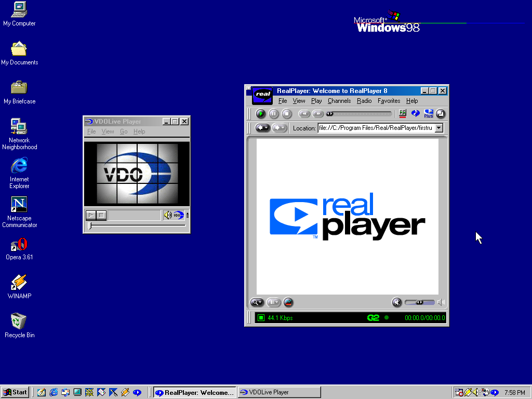Click the music note icon in RealPlayer toolbar

click(x=415, y=113)
